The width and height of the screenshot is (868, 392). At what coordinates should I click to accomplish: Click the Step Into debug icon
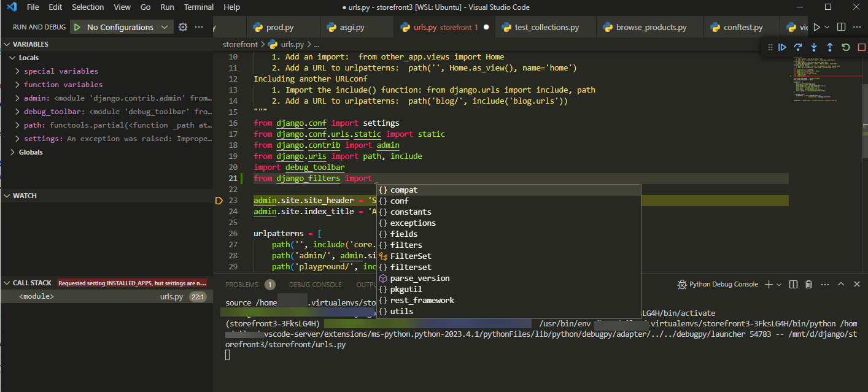pos(814,47)
